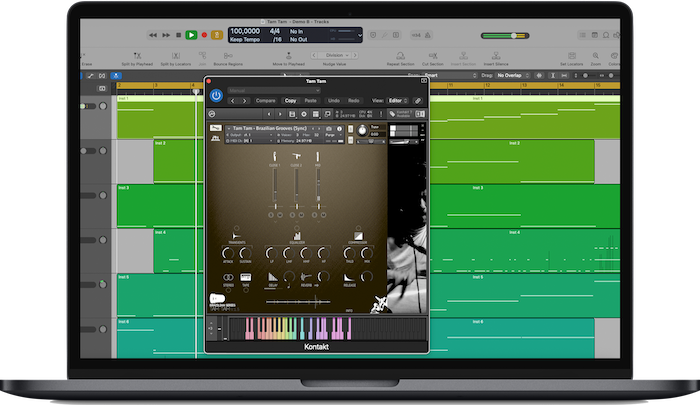Toggle the plugin power bypass button

pyautogui.click(x=216, y=95)
